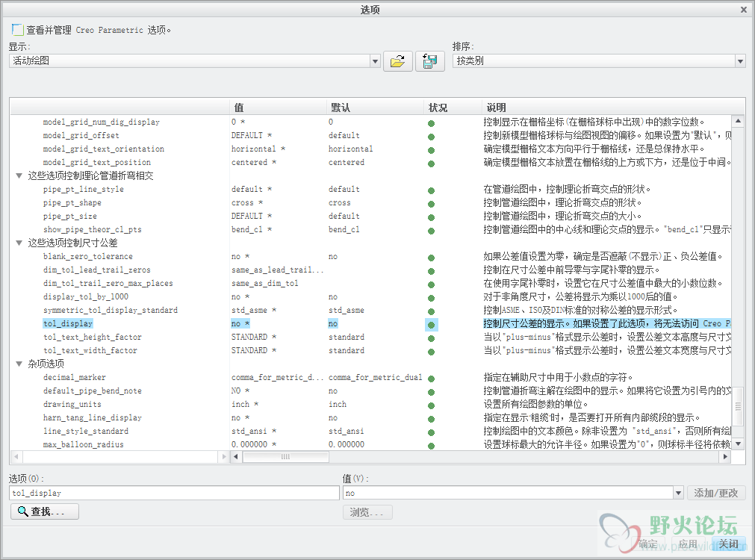Image resolution: width=755 pixels, height=560 pixels.
Task: Select the default_pipe_bend_note option
Action: tap(93, 391)
